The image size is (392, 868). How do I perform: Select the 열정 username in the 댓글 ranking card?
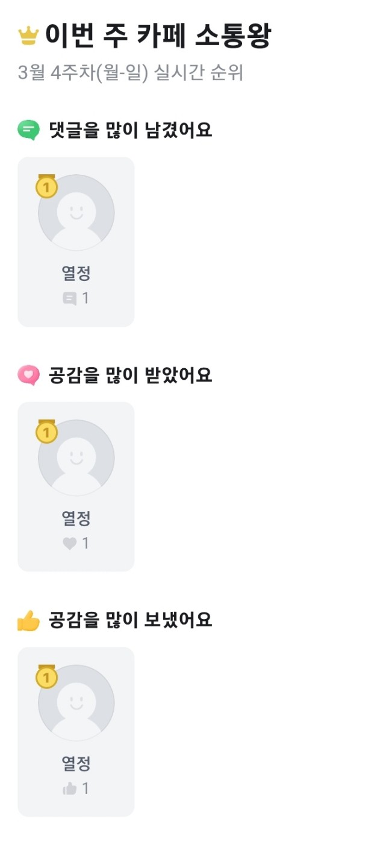point(76,274)
